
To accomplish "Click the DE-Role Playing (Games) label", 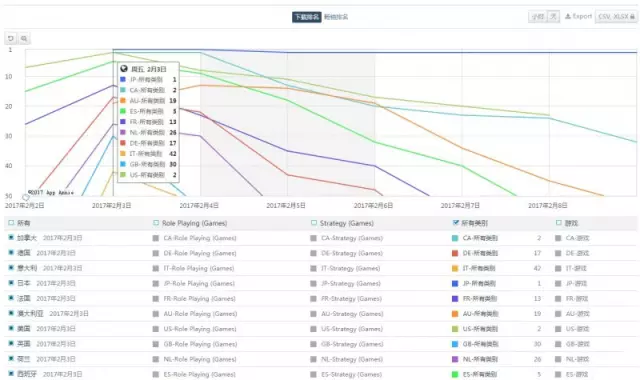I will tap(200, 253).
